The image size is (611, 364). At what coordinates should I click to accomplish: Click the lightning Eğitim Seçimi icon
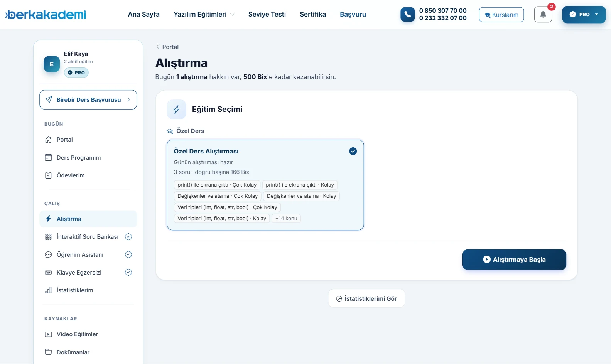click(x=176, y=110)
